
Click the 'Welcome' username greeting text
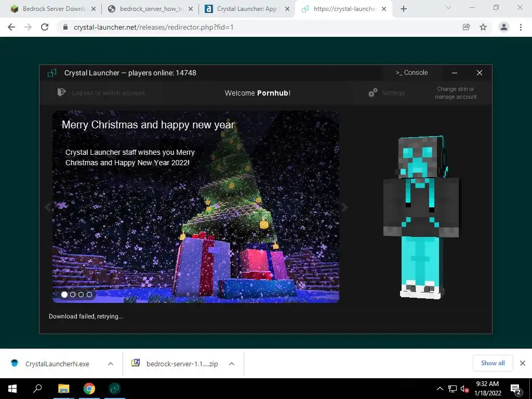258,93
